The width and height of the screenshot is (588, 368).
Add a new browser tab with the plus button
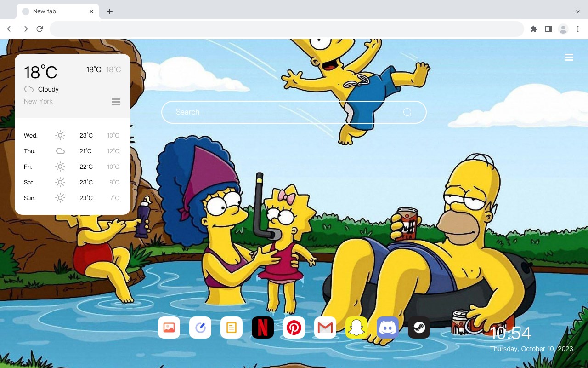[x=109, y=11]
